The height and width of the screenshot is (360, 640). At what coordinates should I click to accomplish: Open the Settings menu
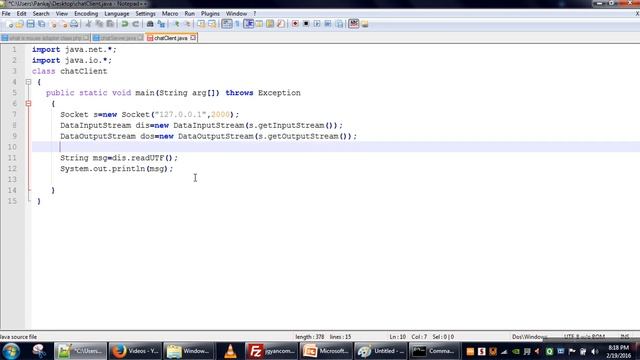145,13
